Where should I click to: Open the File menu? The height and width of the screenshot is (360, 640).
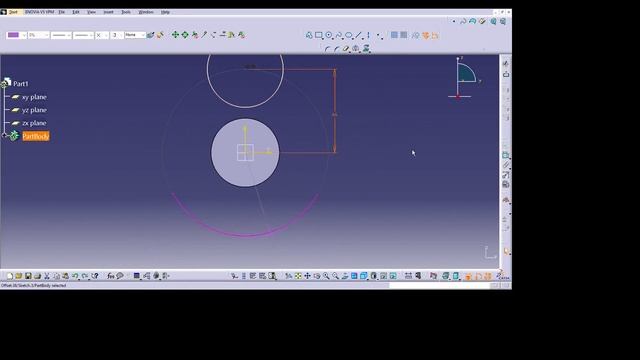pos(62,12)
